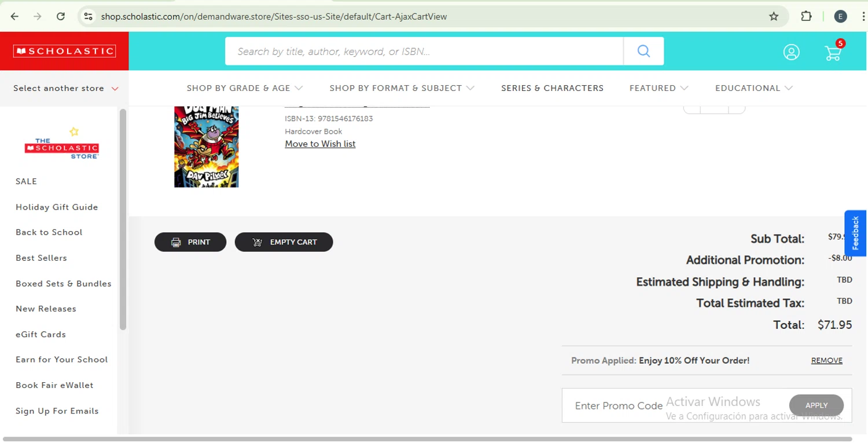Open the SALE sidebar link

click(26, 181)
